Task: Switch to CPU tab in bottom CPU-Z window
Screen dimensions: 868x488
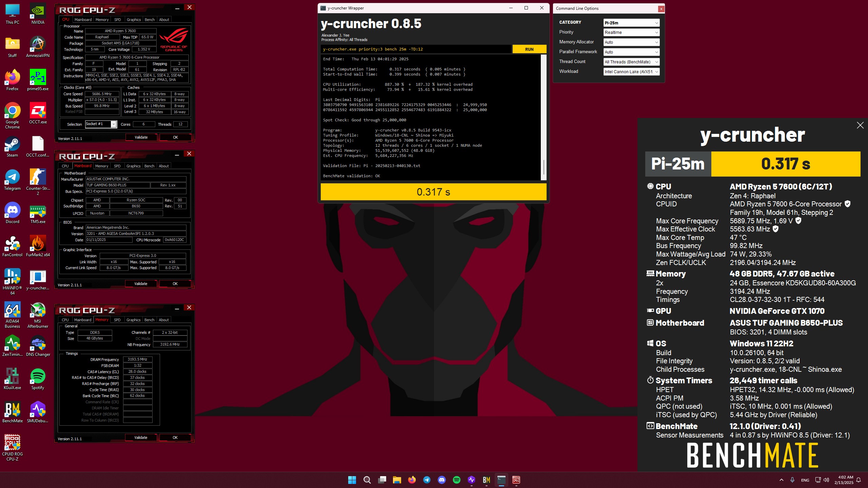Action: click(x=65, y=320)
